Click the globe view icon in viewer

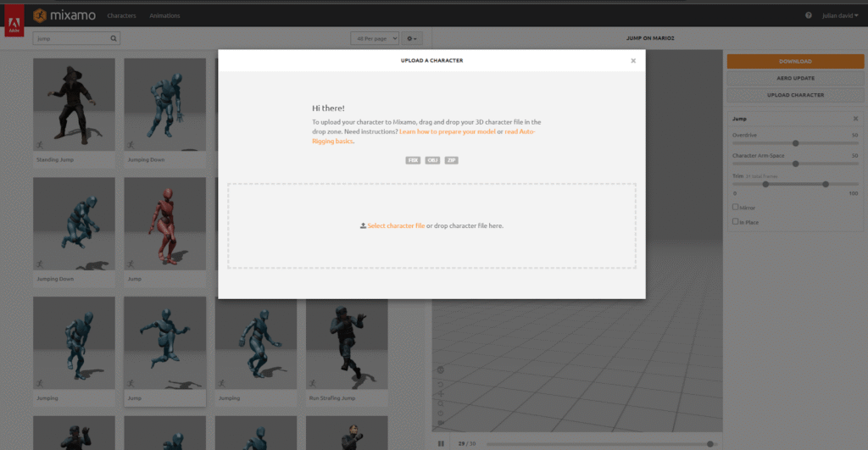pos(441,369)
